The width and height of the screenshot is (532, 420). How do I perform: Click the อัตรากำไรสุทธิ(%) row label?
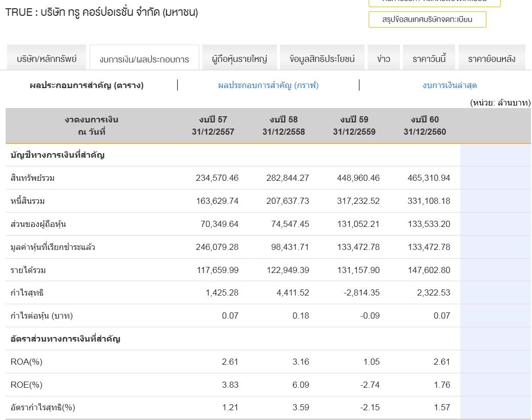(x=42, y=407)
